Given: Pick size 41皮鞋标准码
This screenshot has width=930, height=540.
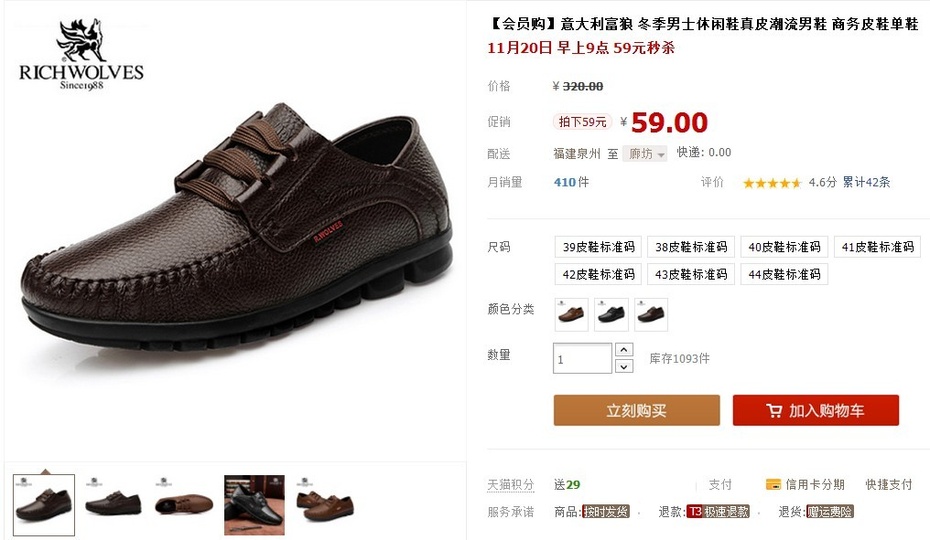Looking at the screenshot, I should pos(877,247).
